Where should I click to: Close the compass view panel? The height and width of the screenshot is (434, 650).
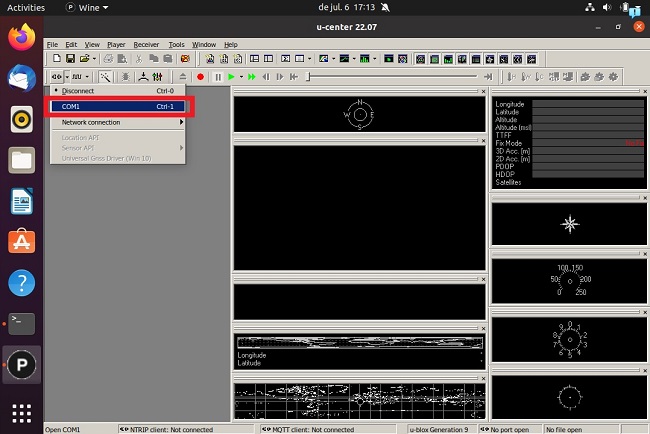pyautogui.click(x=481, y=91)
